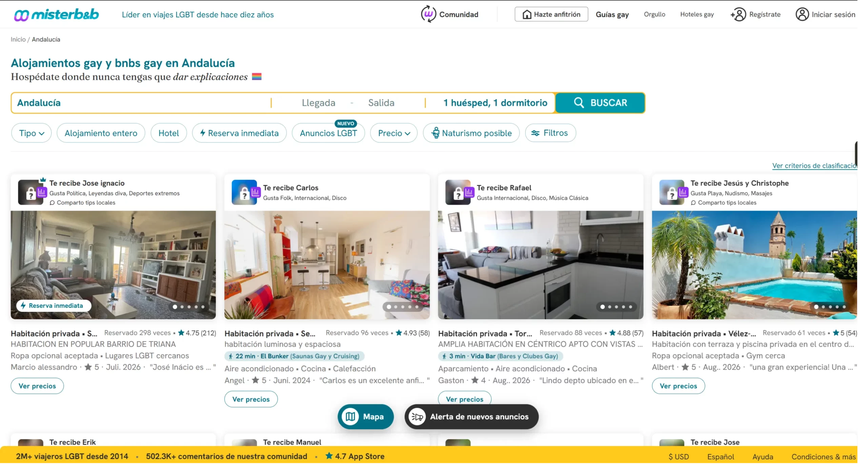Open the Español language selector

[721, 457]
